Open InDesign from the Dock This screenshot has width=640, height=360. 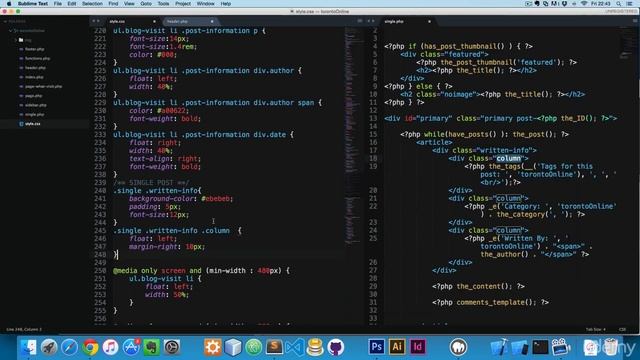418,347
